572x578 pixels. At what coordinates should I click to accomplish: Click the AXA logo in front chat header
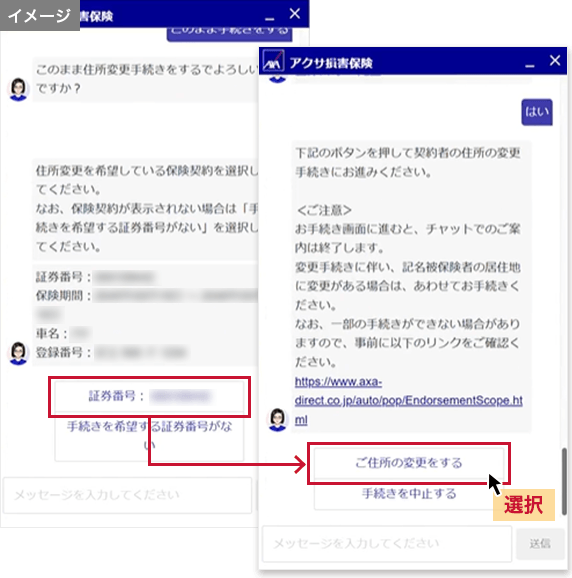(x=273, y=61)
